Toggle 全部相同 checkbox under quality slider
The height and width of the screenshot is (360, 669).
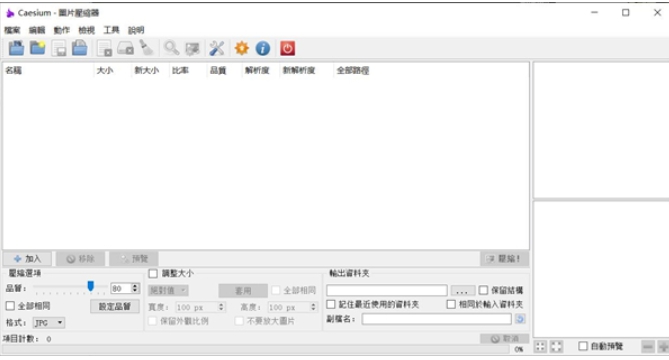pyautogui.click(x=10, y=306)
